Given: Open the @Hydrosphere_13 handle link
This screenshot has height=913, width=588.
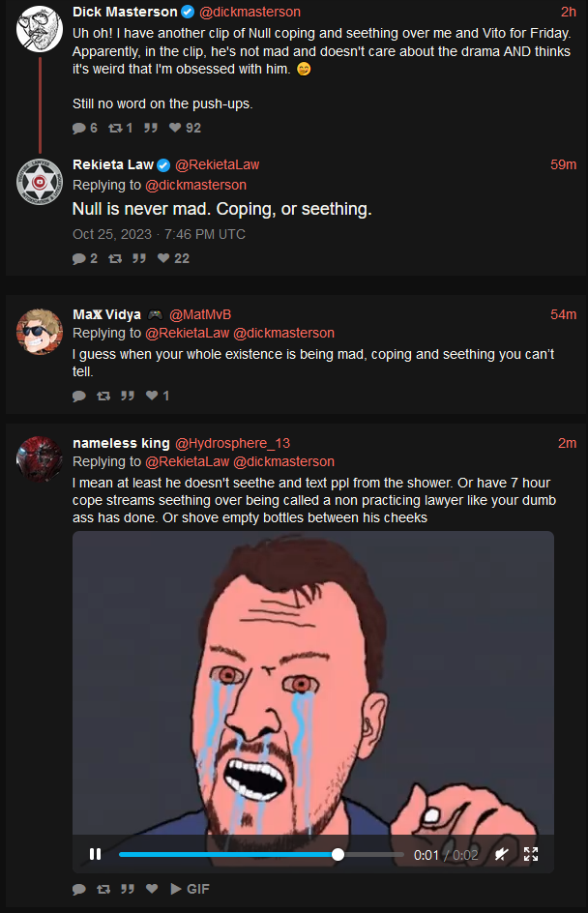Looking at the screenshot, I should pos(232,443).
